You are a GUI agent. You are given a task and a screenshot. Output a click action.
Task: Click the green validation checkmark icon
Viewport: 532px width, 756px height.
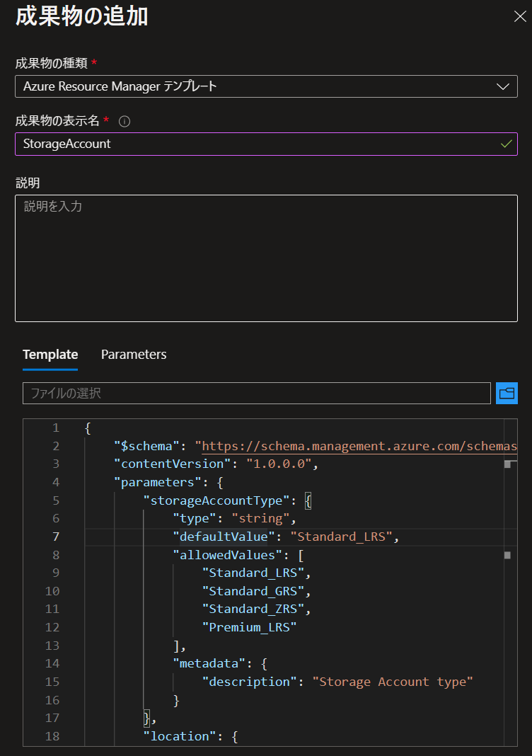[x=506, y=144]
